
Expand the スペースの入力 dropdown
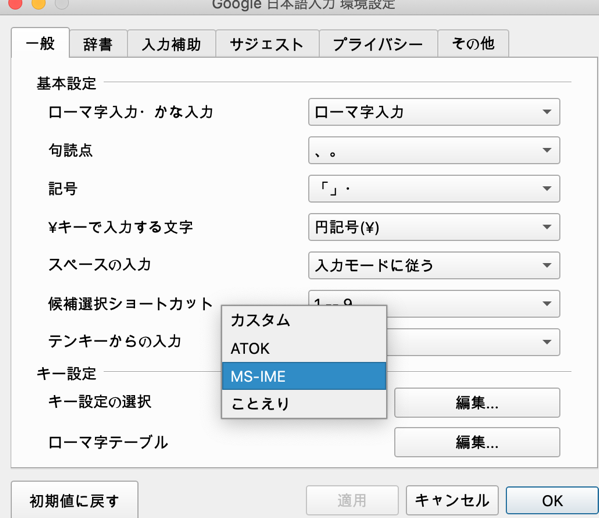(x=434, y=265)
